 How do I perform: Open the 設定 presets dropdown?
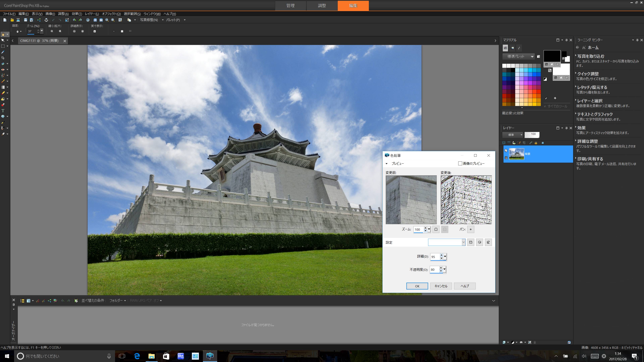pos(463,242)
